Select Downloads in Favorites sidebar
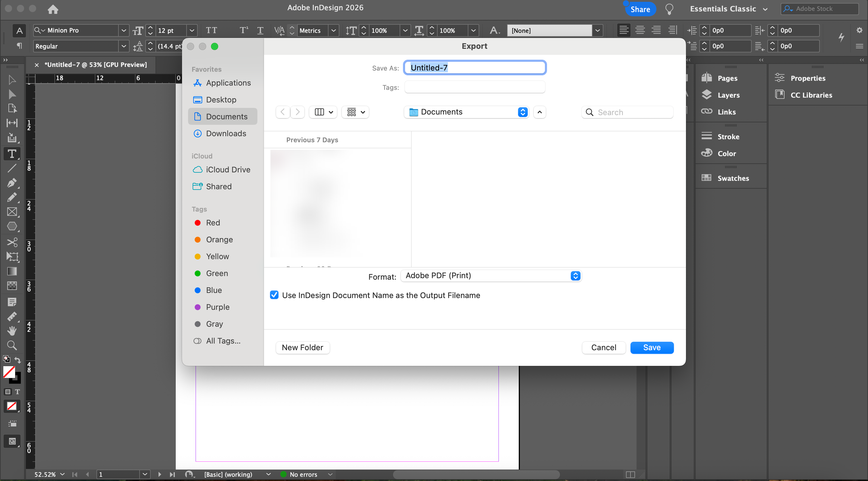Viewport: 868px width, 481px height. point(226,134)
